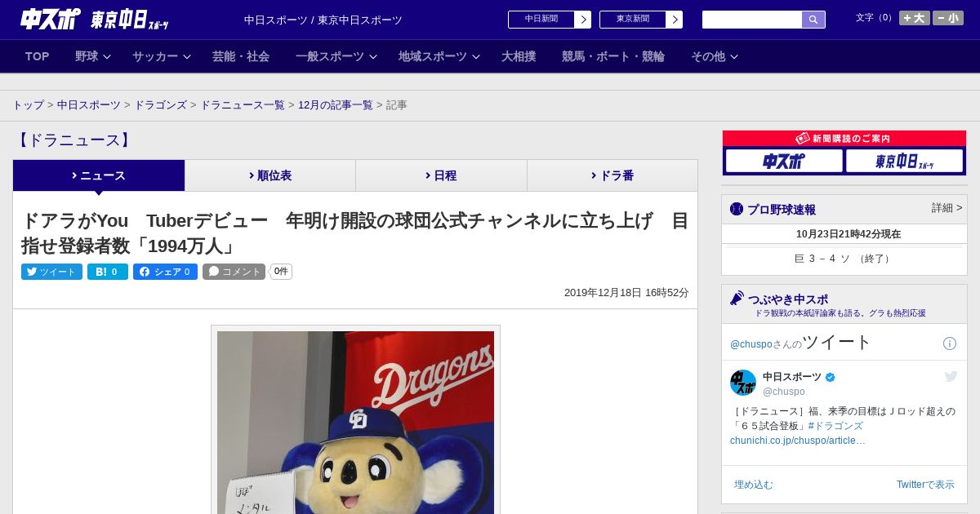Switch to the 順位表 tab
This screenshot has width=980, height=514.
point(270,175)
